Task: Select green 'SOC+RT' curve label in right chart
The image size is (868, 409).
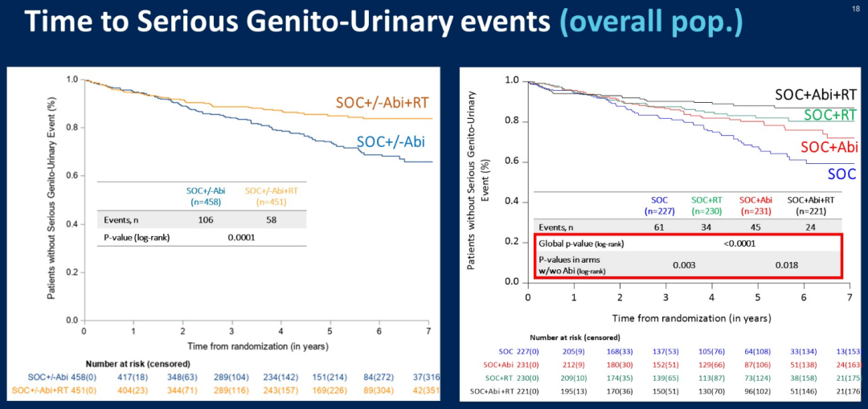Action: pyautogui.click(x=829, y=115)
